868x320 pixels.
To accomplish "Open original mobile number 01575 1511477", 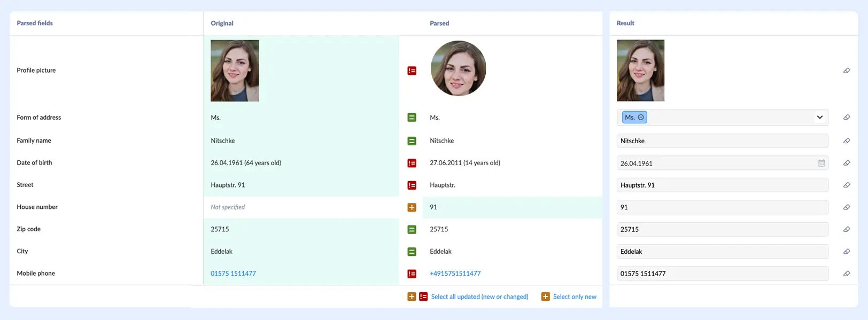I will pyautogui.click(x=233, y=274).
